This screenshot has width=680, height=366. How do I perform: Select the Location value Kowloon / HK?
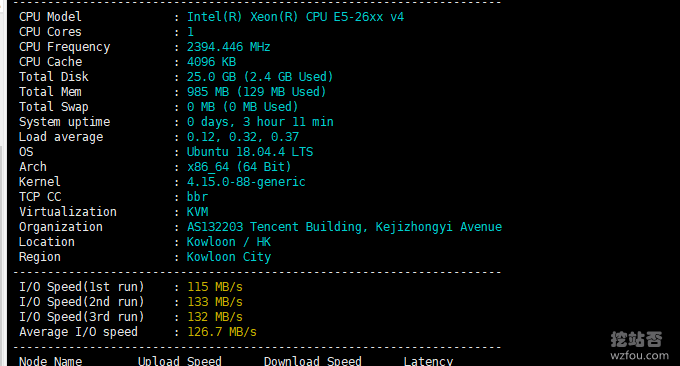pyautogui.click(x=229, y=242)
